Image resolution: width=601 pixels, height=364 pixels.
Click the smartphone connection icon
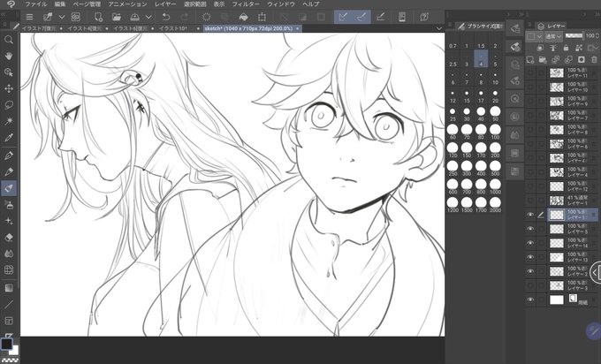401,17
